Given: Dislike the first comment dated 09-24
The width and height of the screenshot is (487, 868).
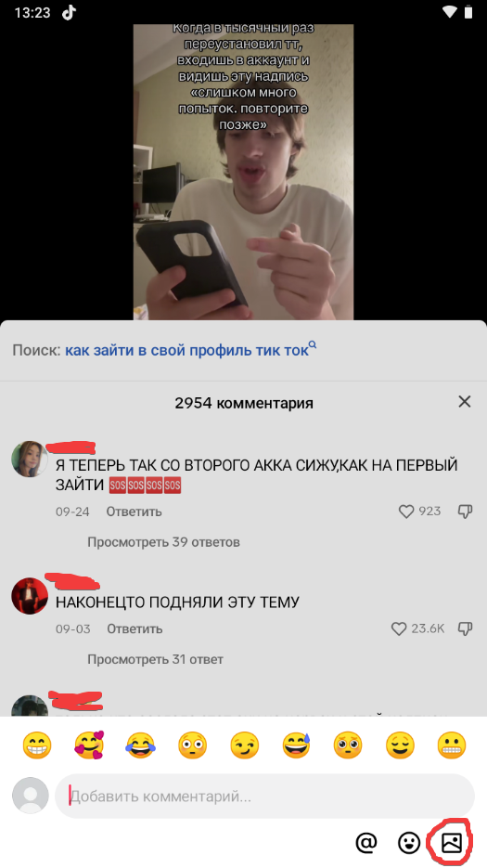Looking at the screenshot, I should click(x=465, y=512).
